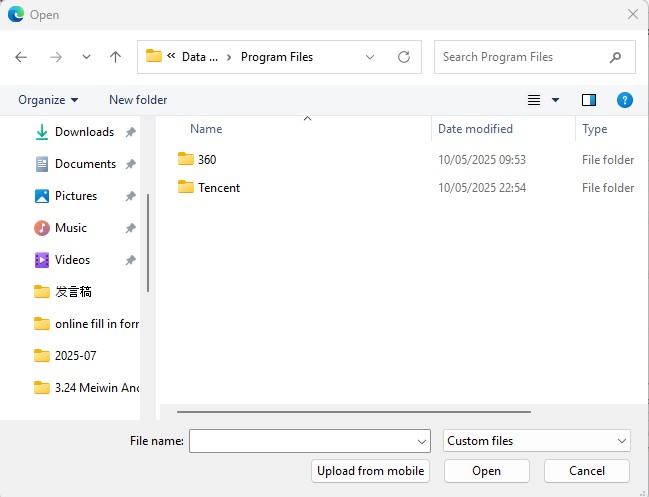649x497 pixels.
Task: Open the view layout options icon
Action: pos(535,100)
